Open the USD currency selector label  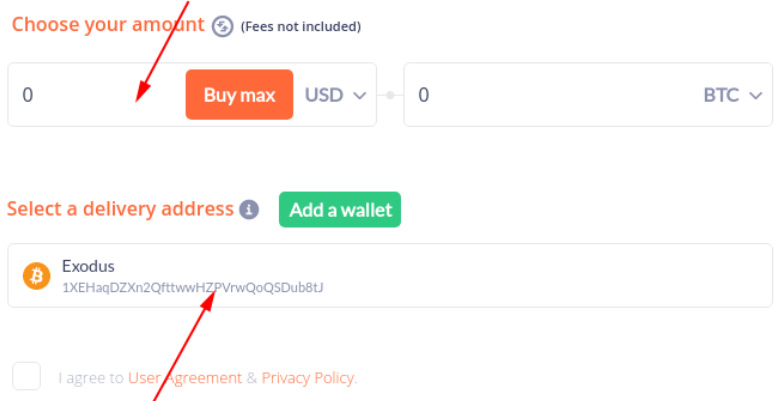(324, 95)
